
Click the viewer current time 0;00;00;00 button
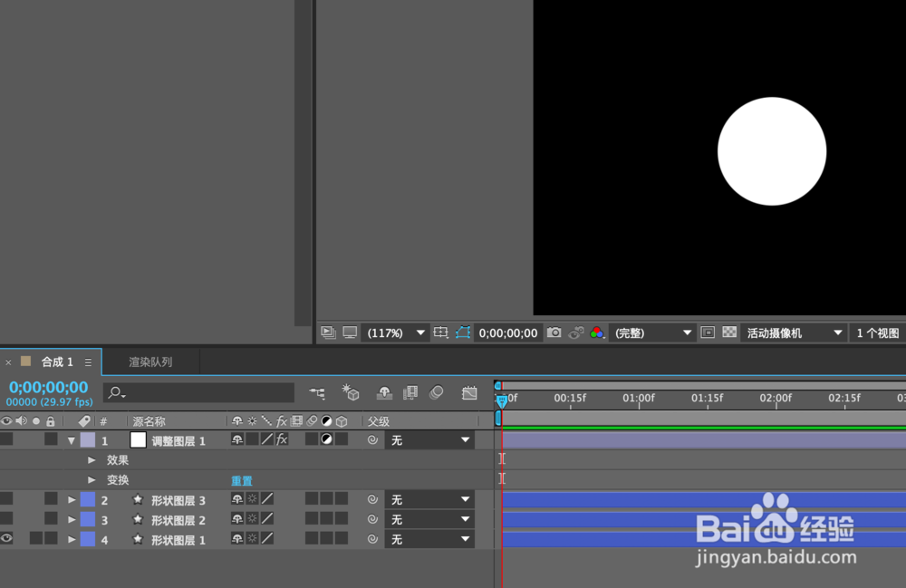[x=508, y=333]
